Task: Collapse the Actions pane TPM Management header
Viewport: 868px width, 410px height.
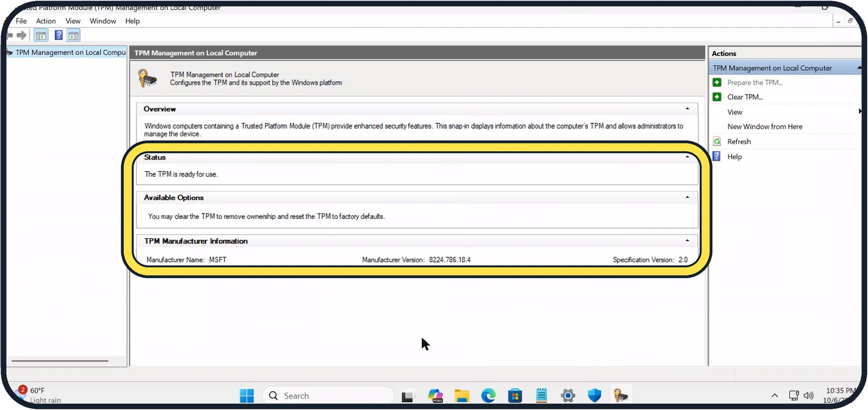Action: pyautogui.click(x=860, y=68)
